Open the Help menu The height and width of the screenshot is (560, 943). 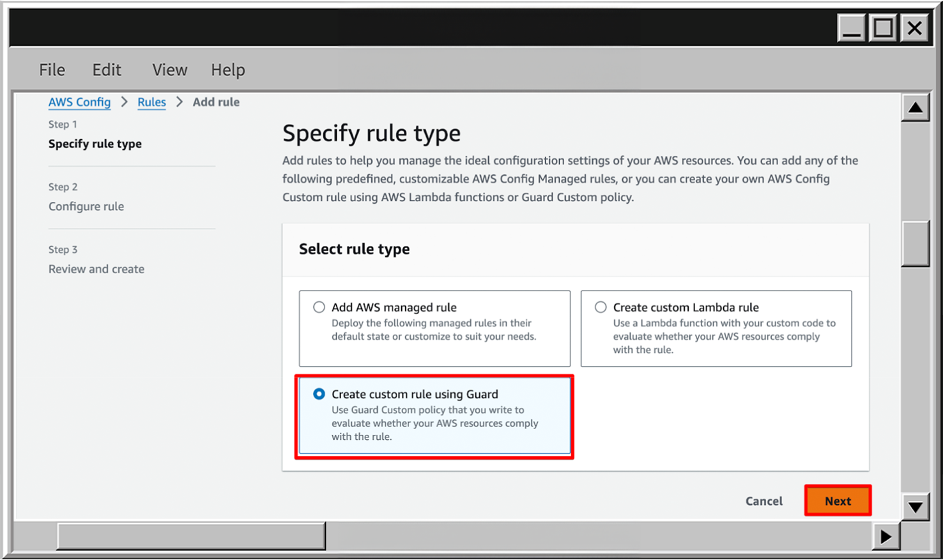tap(228, 70)
